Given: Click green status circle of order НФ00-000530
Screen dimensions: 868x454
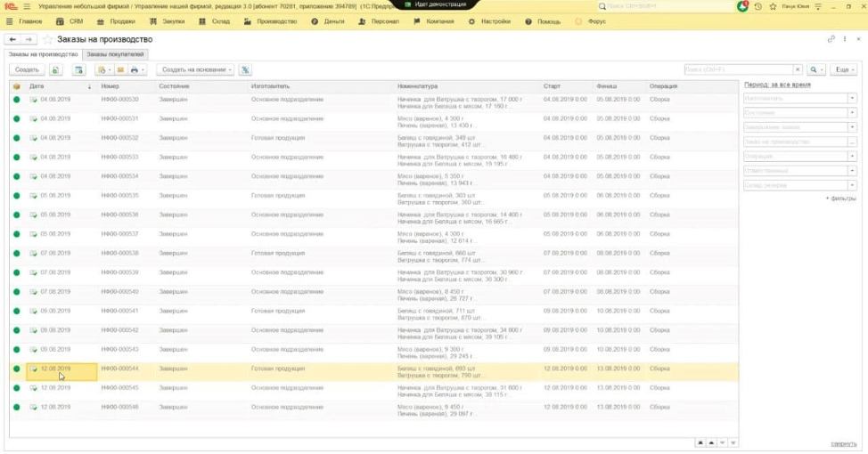Looking at the screenshot, I should click(17, 100).
